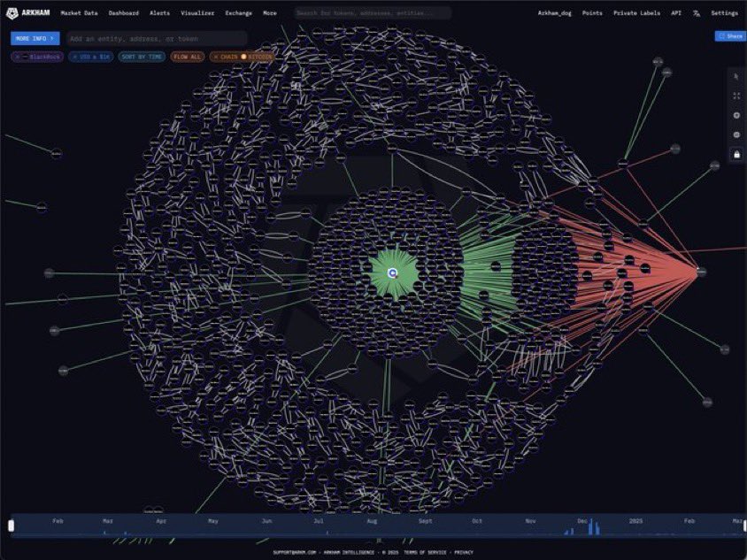Adjust the timeline's left range handle
This screenshot has height=560, width=747.
pyautogui.click(x=11, y=525)
